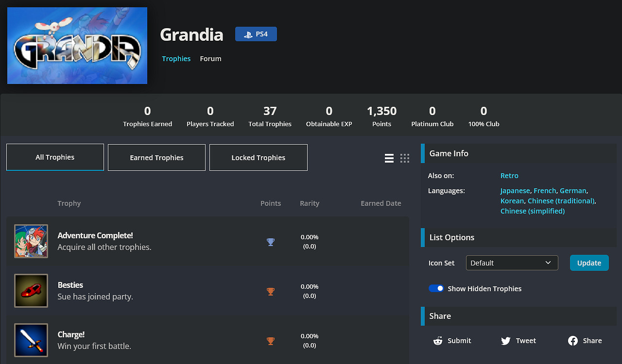Select the Earned Trophies tab
The image size is (622, 364).
click(x=156, y=158)
